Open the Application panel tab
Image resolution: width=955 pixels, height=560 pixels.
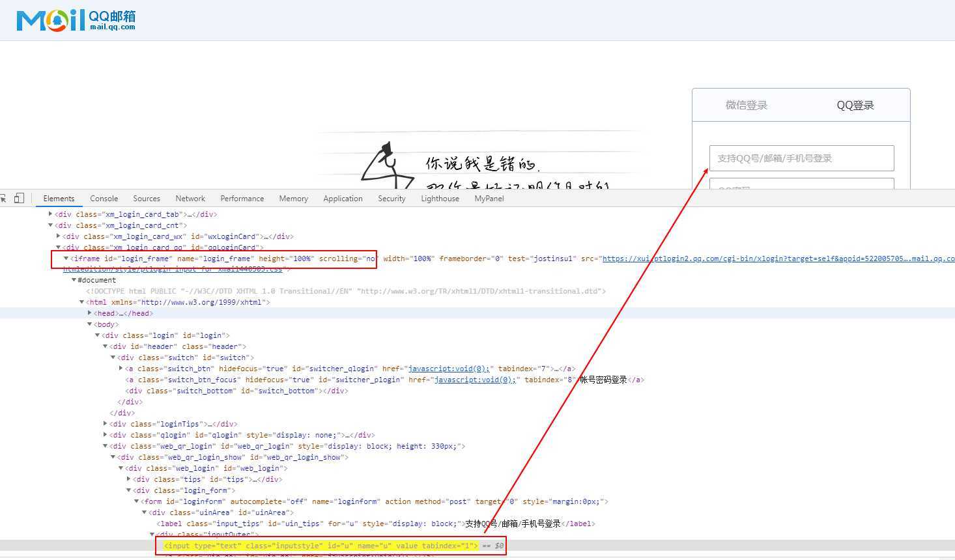pyautogui.click(x=343, y=199)
